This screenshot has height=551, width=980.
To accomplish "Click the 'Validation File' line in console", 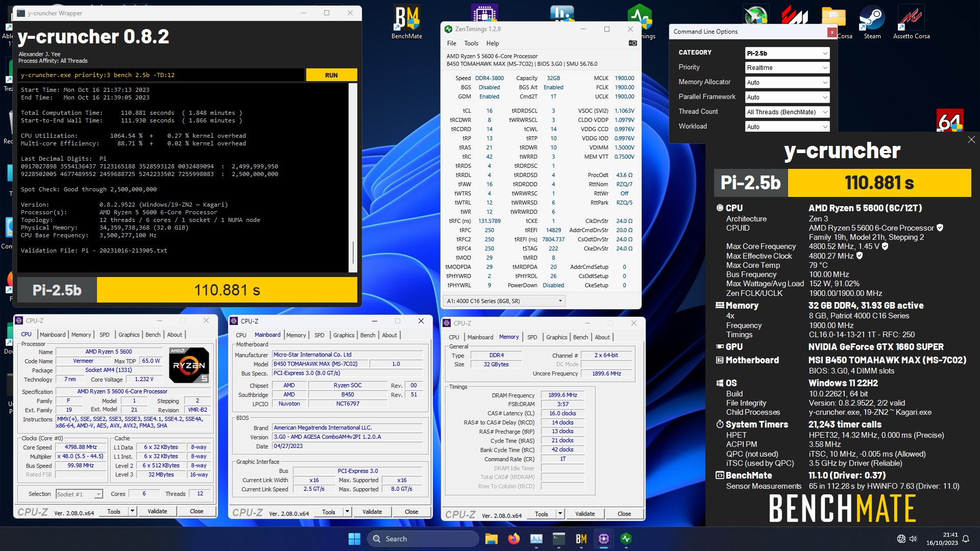I will 94,251.
